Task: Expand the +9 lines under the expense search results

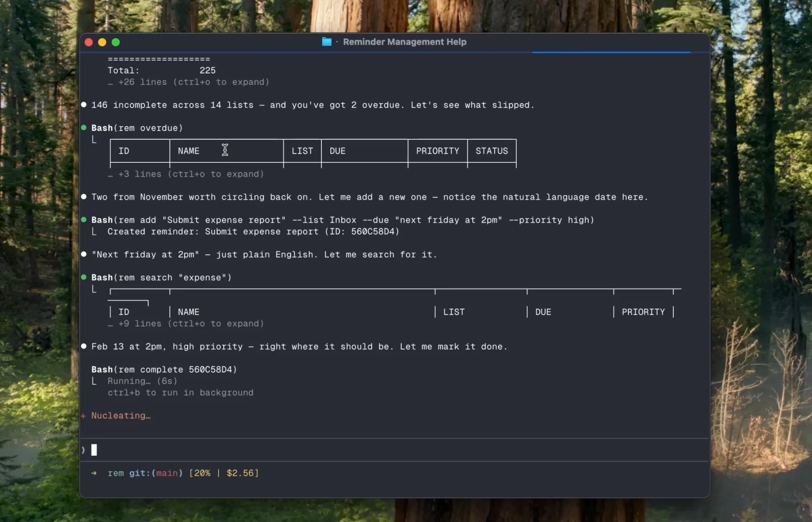Action: [x=186, y=324]
